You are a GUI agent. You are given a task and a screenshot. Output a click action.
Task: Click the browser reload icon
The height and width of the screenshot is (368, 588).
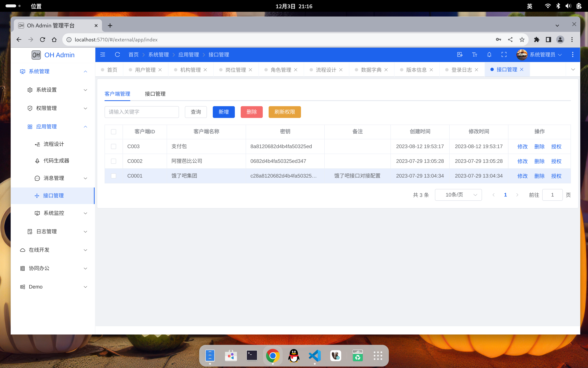click(x=42, y=40)
